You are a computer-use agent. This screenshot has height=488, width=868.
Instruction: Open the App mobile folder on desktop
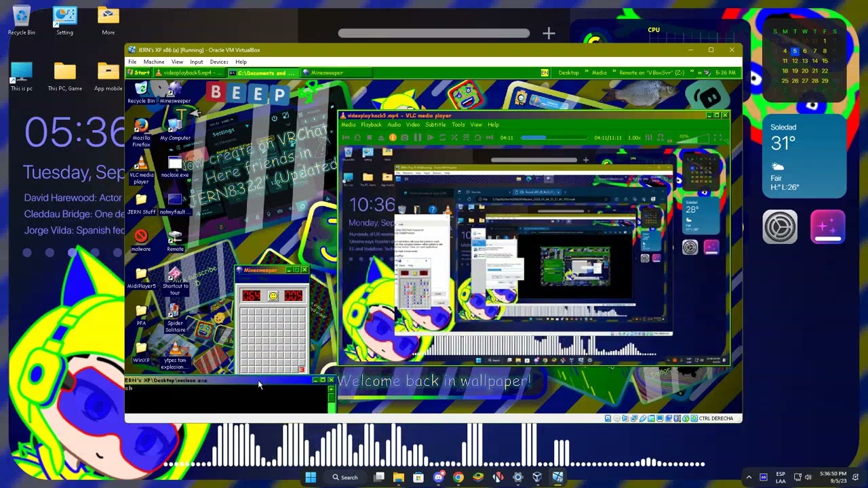(x=108, y=77)
